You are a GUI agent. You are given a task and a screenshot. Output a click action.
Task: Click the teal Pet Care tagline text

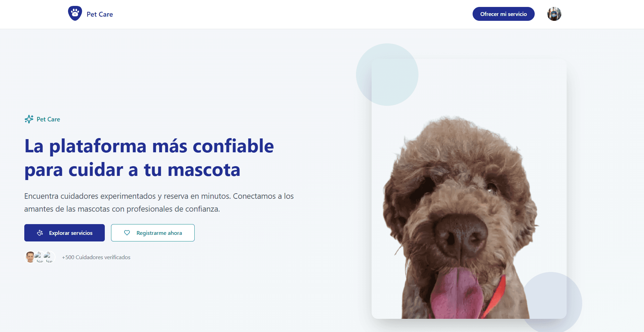(48, 119)
